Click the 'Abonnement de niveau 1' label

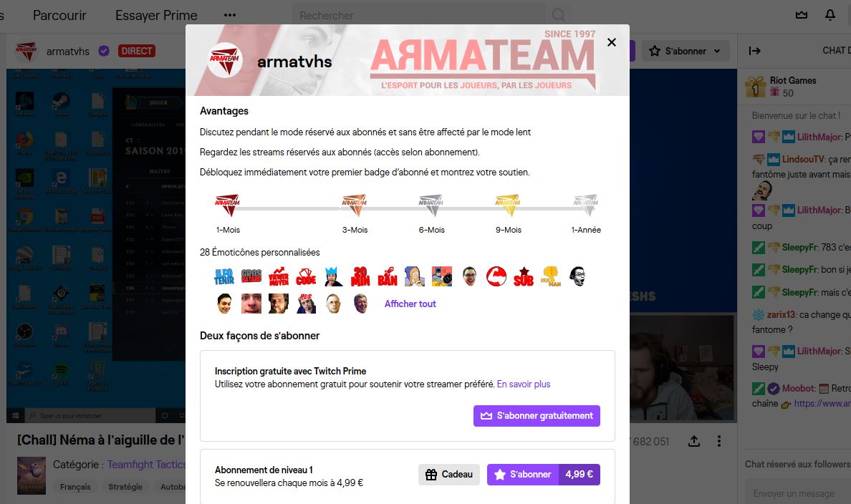click(x=264, y=470)
